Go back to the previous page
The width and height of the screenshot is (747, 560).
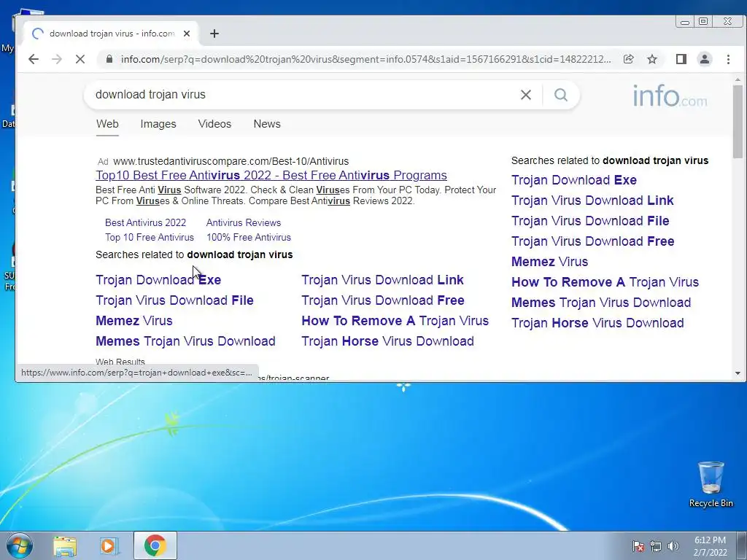click(x=34, y=59)
